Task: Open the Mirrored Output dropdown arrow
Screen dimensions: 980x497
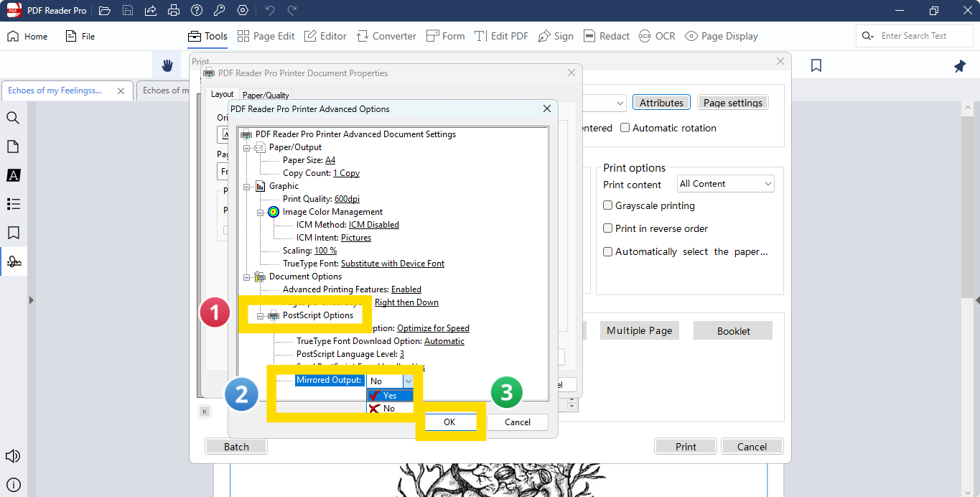Action: tap(408, 381)
